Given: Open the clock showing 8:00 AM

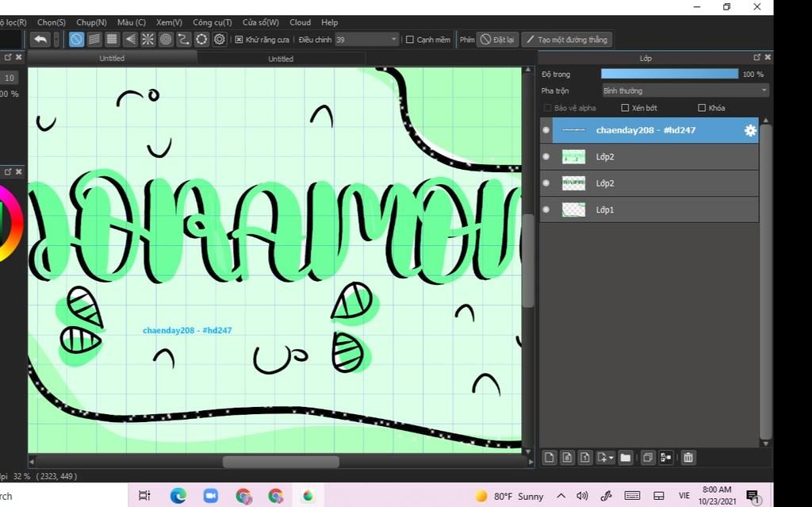Looking at the screenshot, I should point(717,496).
